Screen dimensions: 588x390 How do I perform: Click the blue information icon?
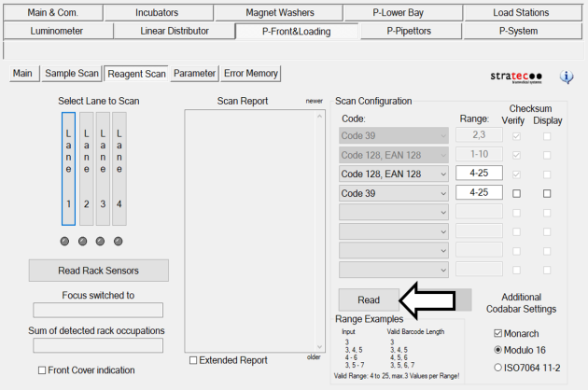coord(566,77)
